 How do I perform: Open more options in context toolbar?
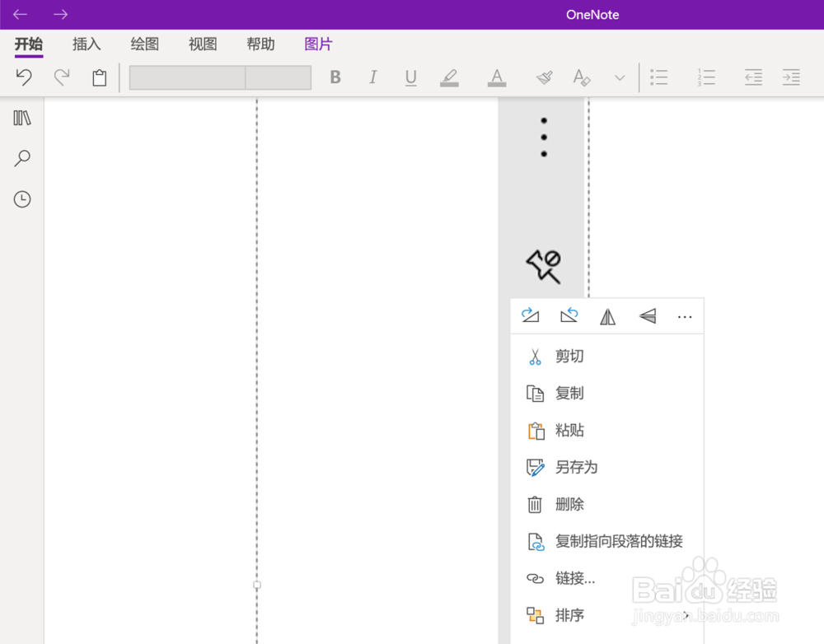coord(685,317)
